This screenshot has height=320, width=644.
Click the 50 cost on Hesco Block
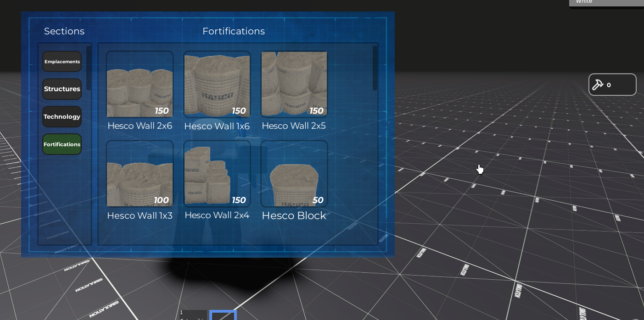click(x=318, y=200)
